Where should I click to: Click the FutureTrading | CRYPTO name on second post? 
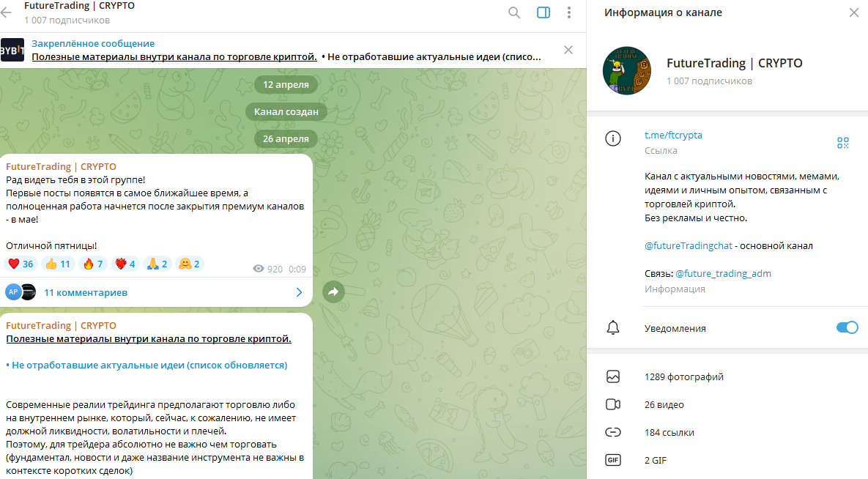pos(61,325)
